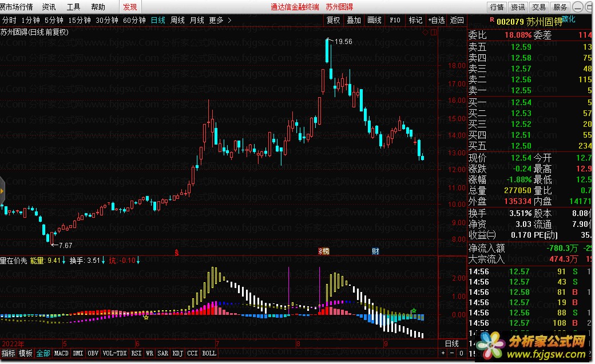Switch indicator to MACD
Screen dimensions: 595x364
coord(61,353)
